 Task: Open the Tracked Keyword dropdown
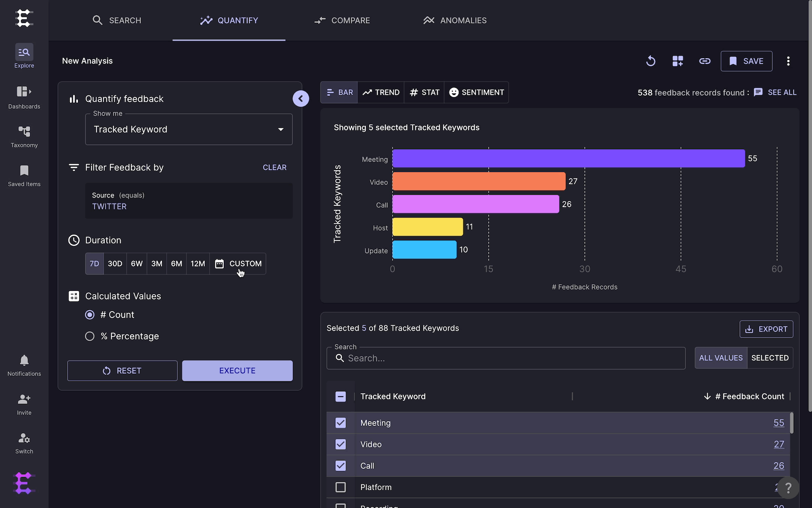189,129
